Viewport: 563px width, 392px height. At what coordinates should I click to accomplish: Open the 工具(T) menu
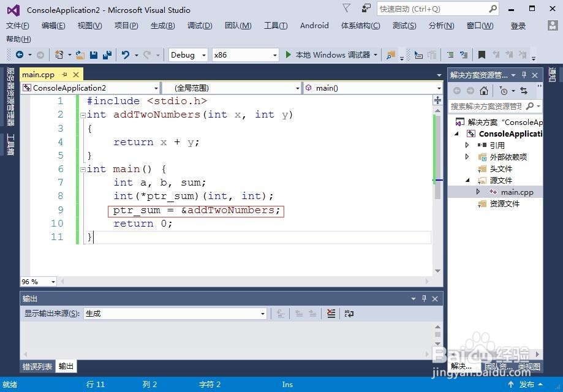276,26
